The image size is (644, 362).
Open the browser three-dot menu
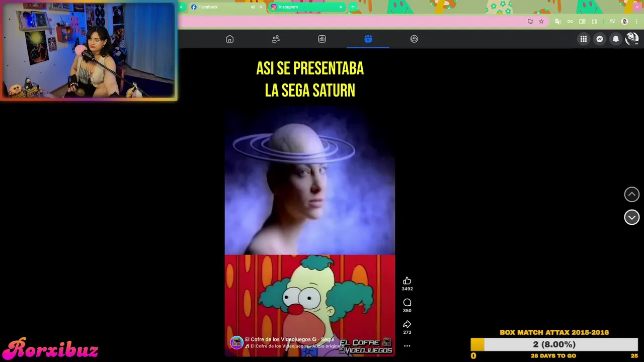635,22
